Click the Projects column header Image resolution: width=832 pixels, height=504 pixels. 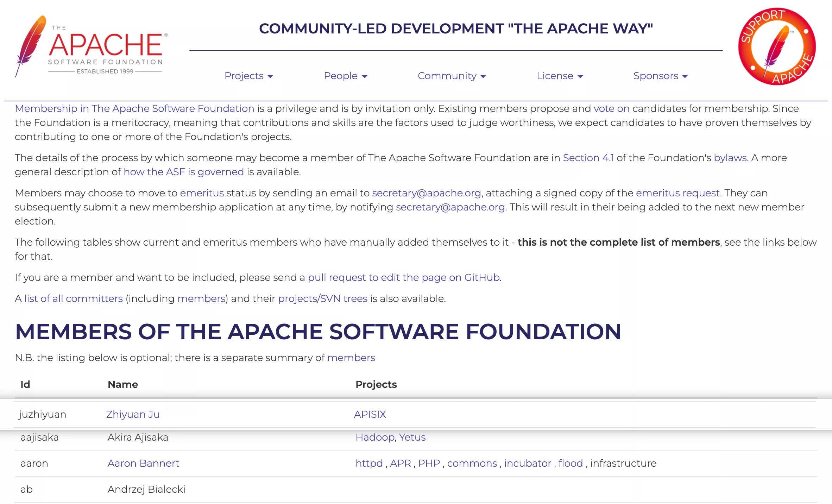tap(376, 384)
